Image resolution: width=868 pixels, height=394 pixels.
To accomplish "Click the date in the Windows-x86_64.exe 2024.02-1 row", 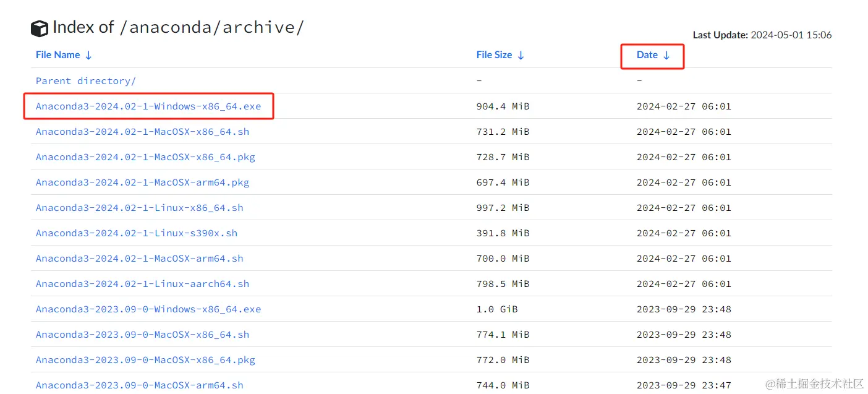I will tap(684, 106).
